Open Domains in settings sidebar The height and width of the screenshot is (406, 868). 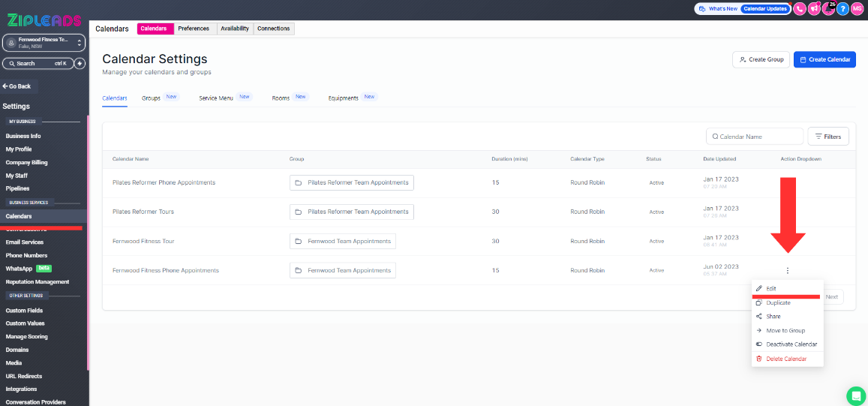[x=17, y=350]
